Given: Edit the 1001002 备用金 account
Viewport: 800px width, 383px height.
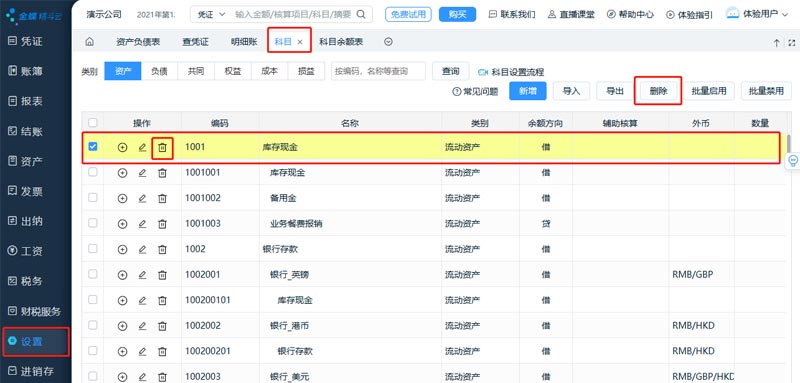Looking at the screenshot, I should click(x=142, y=198).
